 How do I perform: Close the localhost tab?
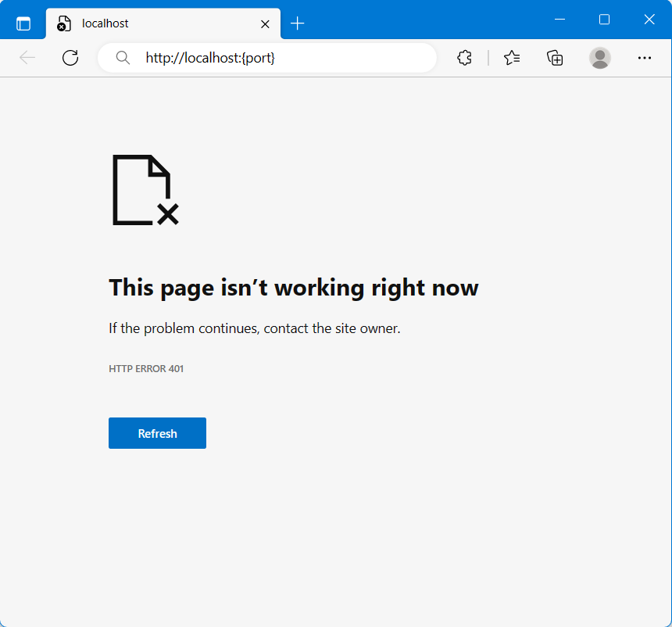[x=265, y=24]
